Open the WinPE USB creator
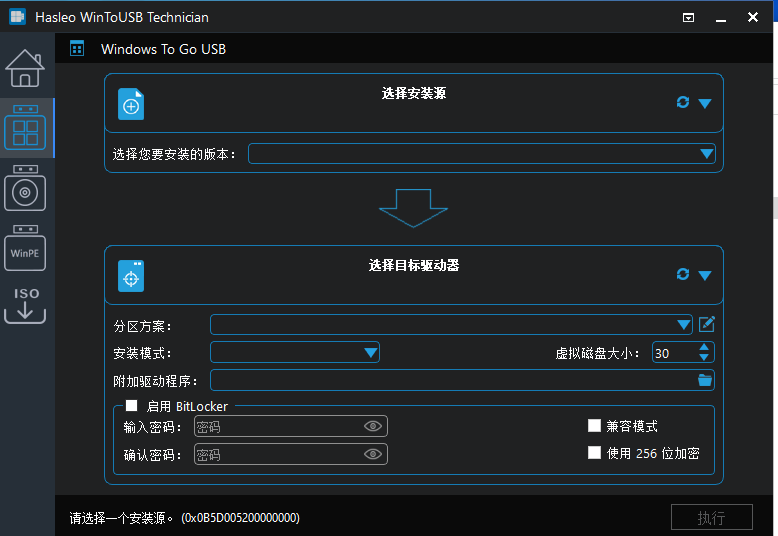Screen dimensions: 778x536 25,248
